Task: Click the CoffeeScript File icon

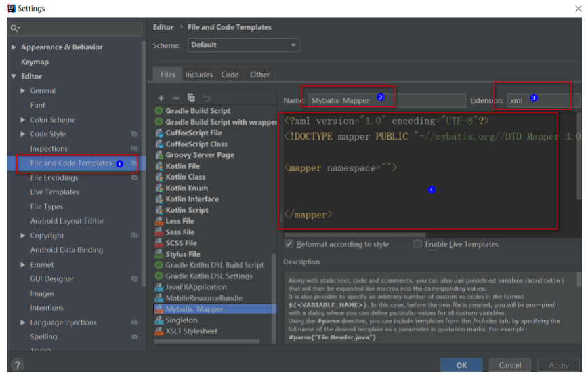Action: pyautogui.click(x=159, y=133)
